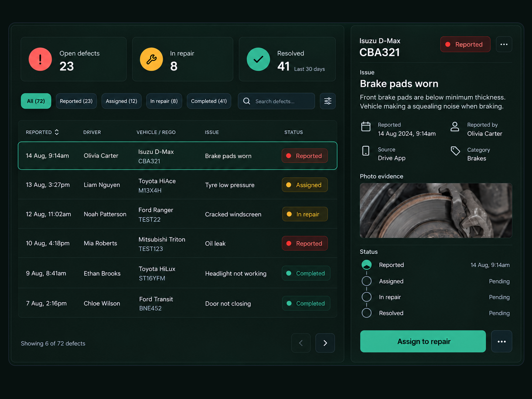Select the Tyre low pressure issue
The height and width of the screenshot is (399, 532).
(230, 185)
